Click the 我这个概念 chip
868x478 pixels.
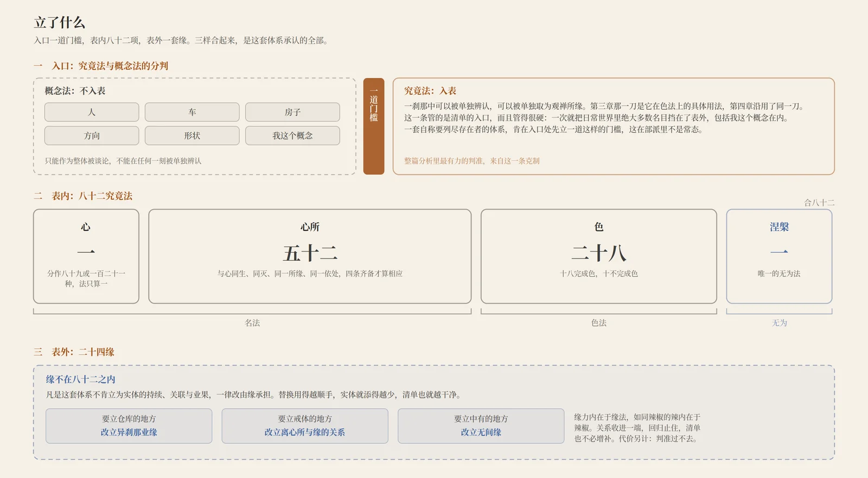point(292,135)
